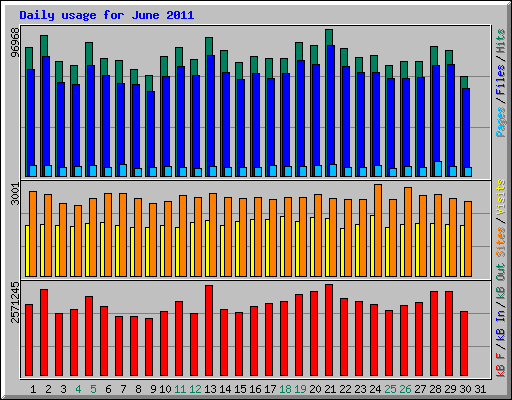Click the 'Files' legend label
Screen dimensions: 512x400
(500, 80)
